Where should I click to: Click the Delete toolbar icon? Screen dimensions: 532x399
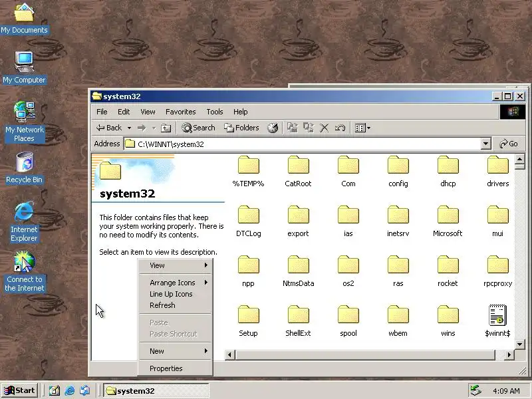[325, 128]
